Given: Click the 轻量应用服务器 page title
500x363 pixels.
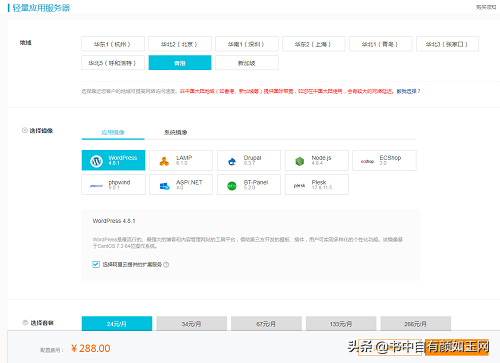Looking at the screenshot, I should [x=41, y=8].
